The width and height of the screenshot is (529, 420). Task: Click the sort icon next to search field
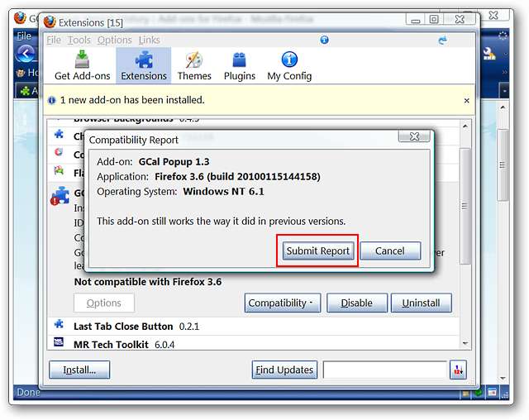[x=458, y=370]
